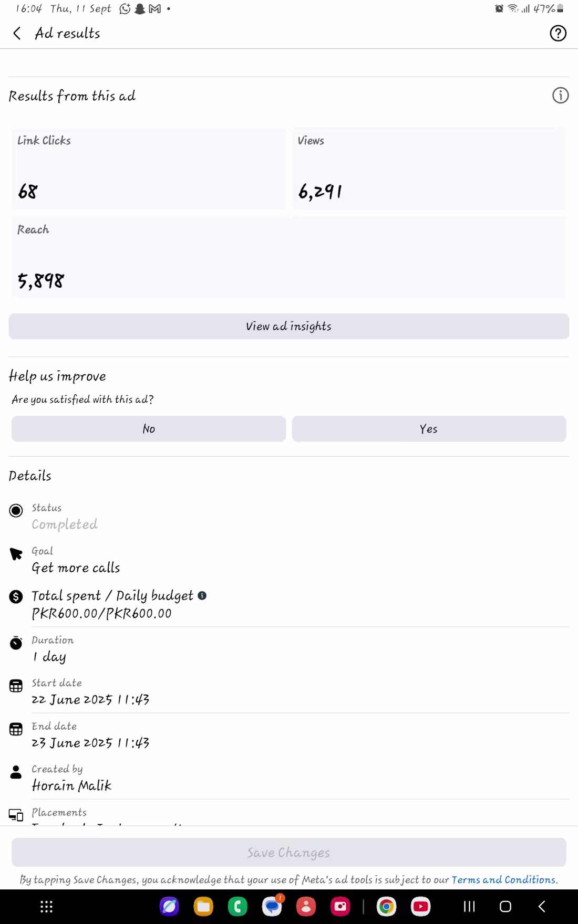This screenshot has width=578, height=924.
Task: Answer No to ad satisfaction question
Action: [x=149, y=429]
